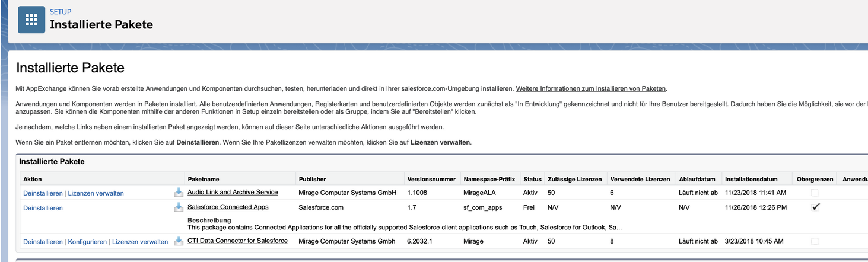Click Deinstallieren for Audio Link and Archive Service
Image resolution: width=868 pixels, height=262 pixels.
point(43,193)
